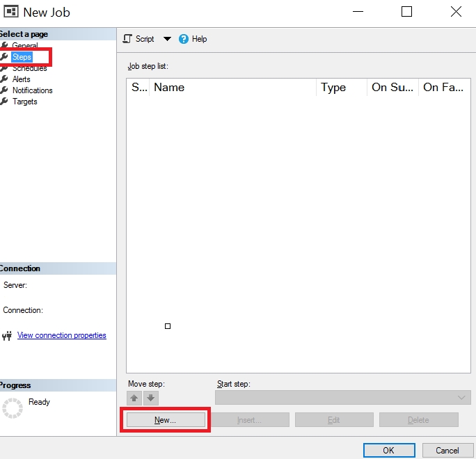Click the Job step list label

point(148,66)
